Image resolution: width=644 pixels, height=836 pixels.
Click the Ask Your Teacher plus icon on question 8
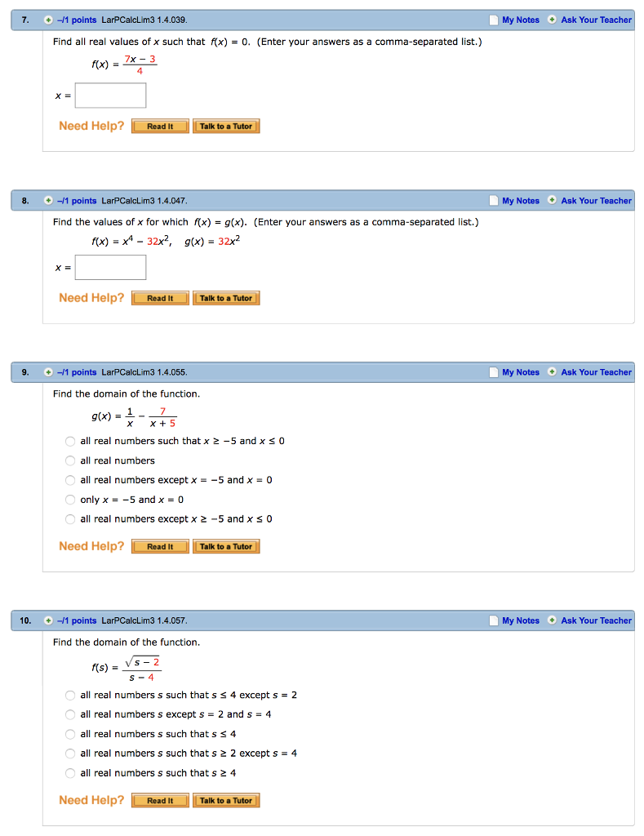tap(553, 200)
